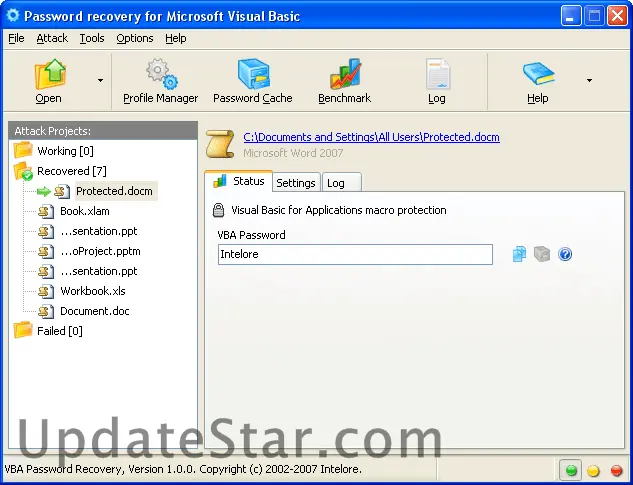Click the scroll document icon beside file path
This screenshot has width=633, height=485.
tap(220, 144)
